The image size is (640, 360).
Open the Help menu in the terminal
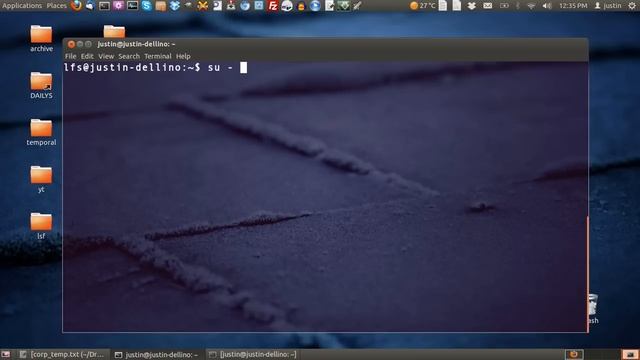[183, 56]
